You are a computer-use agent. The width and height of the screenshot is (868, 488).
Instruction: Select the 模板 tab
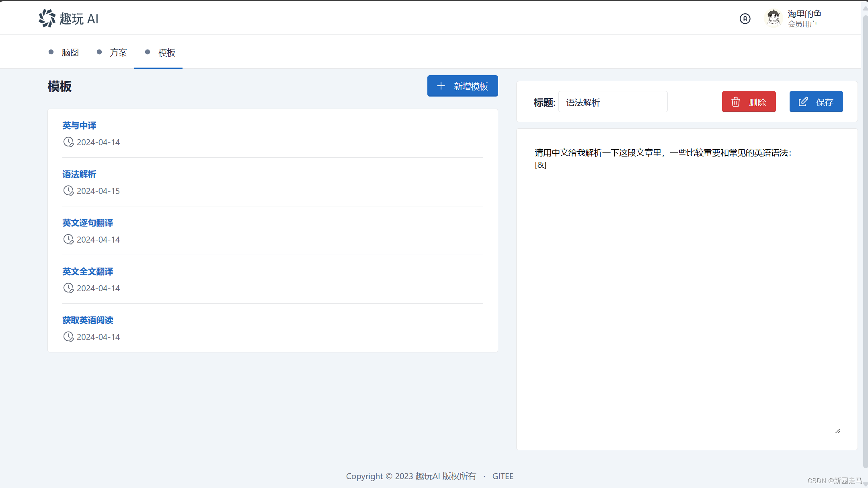tap(166, 52)
